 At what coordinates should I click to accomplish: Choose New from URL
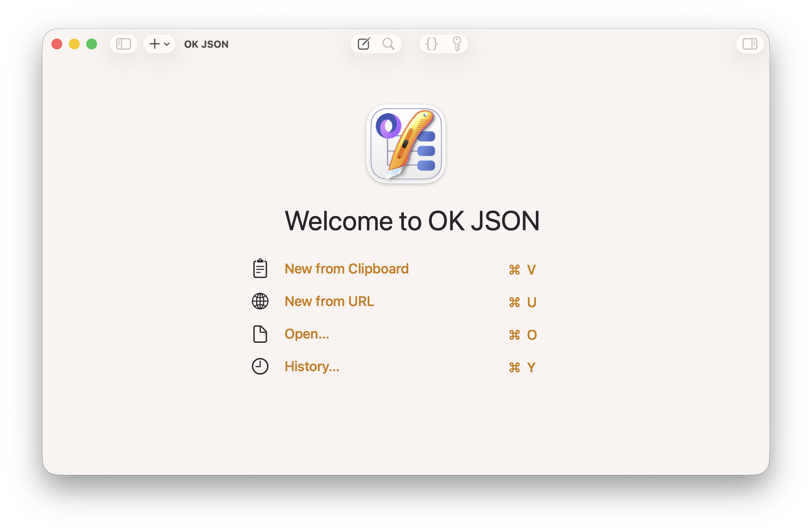[x=329, y=301]
